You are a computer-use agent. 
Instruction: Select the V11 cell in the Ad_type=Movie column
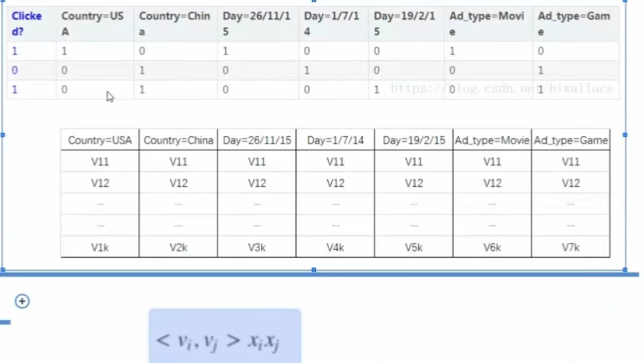(492, 161)
